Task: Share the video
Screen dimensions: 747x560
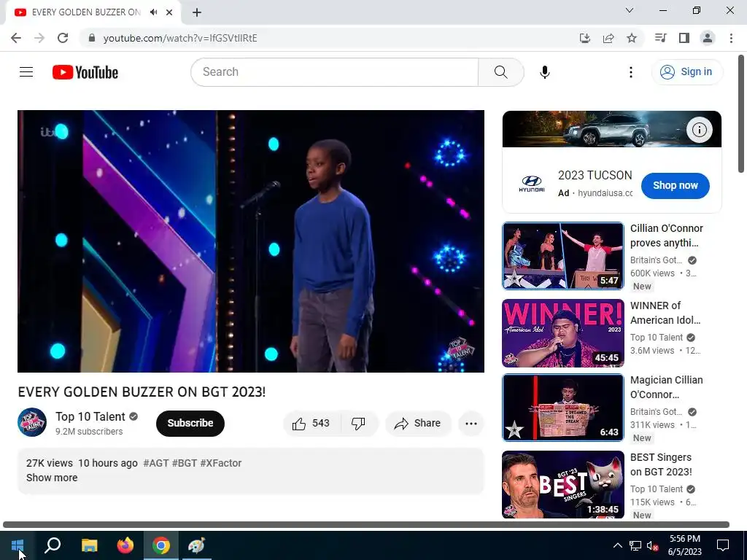Action: [418, 424]
